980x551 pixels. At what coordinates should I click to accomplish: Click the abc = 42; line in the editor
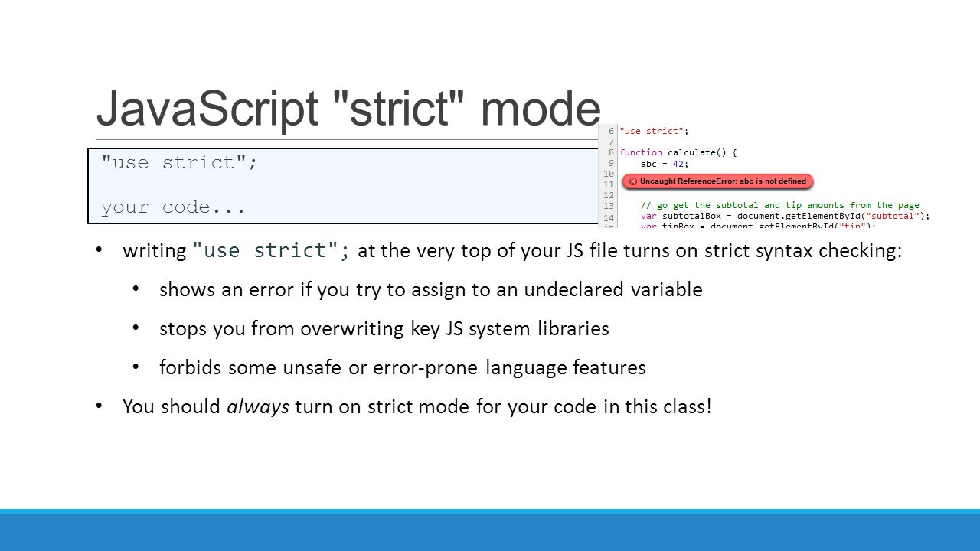[x=665, y=163]
